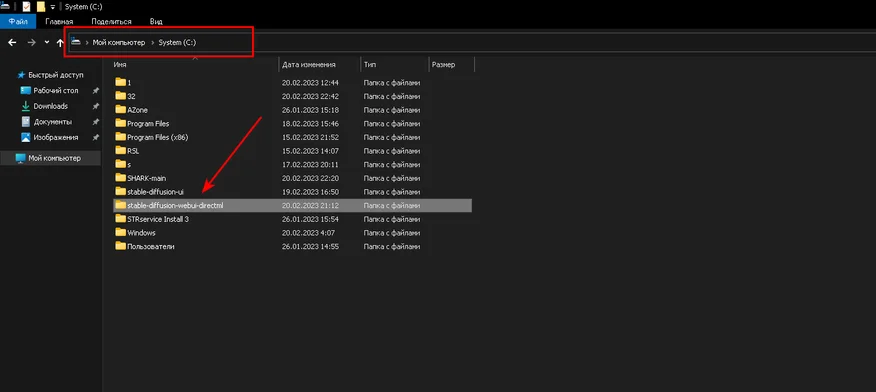Click the Мой компьютер monitor icon
The height and width of the screenshot is (392, 876).
tap(21, 158)
